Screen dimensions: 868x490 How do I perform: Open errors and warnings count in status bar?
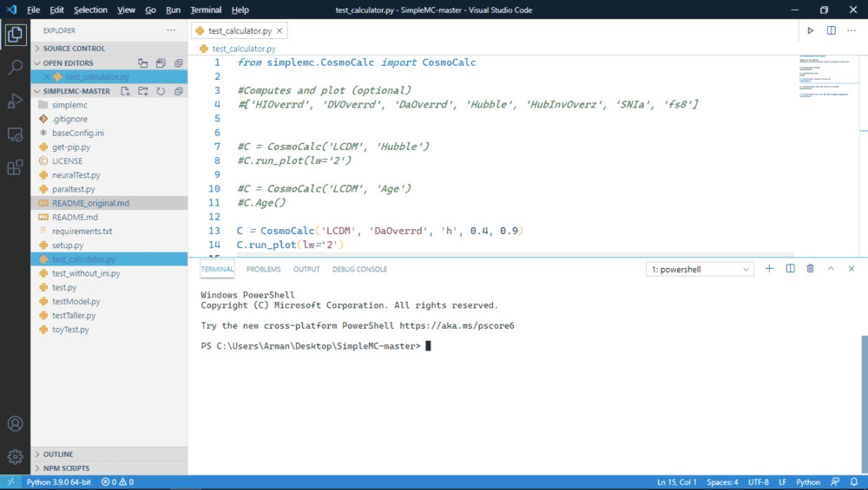coord(117,482)
